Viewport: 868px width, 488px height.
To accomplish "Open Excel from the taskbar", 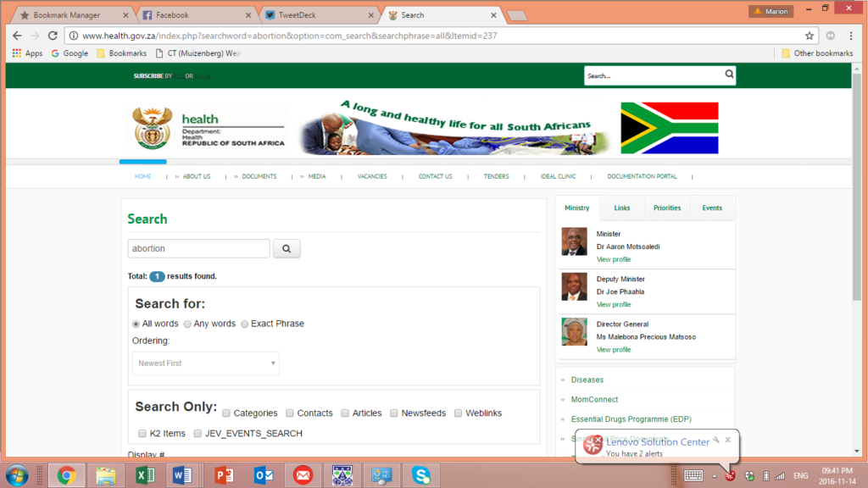I will (145, 475).
